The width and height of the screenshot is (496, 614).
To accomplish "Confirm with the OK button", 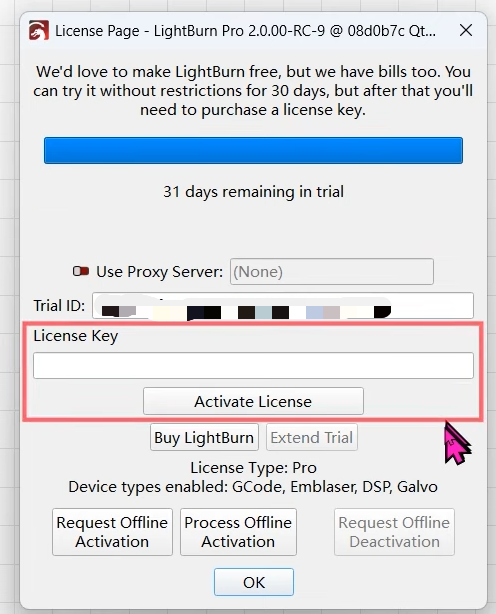I will [x=254, y=582].
